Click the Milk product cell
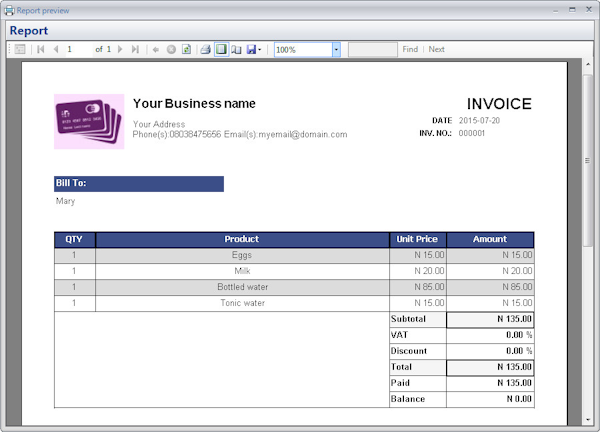 [x=242, y=271]
